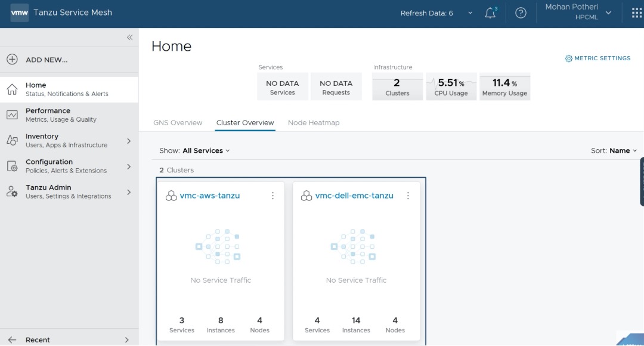Open the Sort by Name dropdown

coord(623,151)
